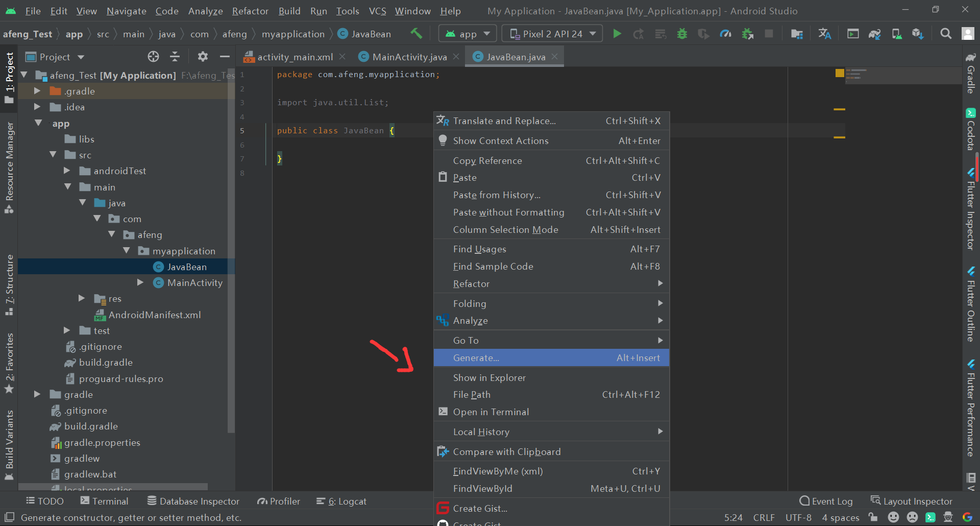Open the Event Log
980x526 pixels.
826,501
